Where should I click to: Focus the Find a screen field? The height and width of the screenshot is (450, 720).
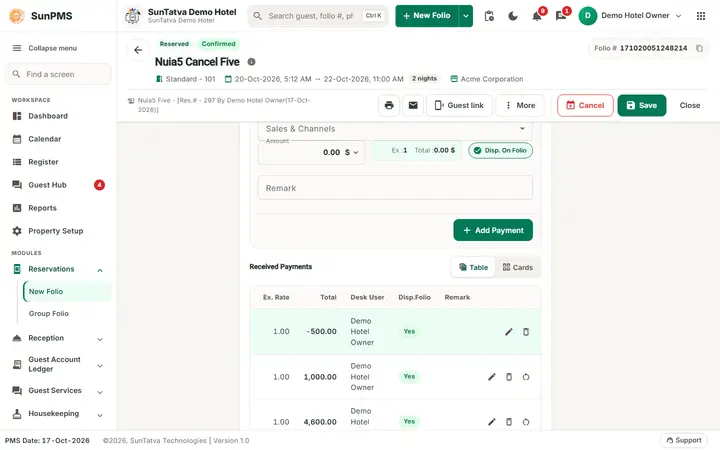(58, 74)
